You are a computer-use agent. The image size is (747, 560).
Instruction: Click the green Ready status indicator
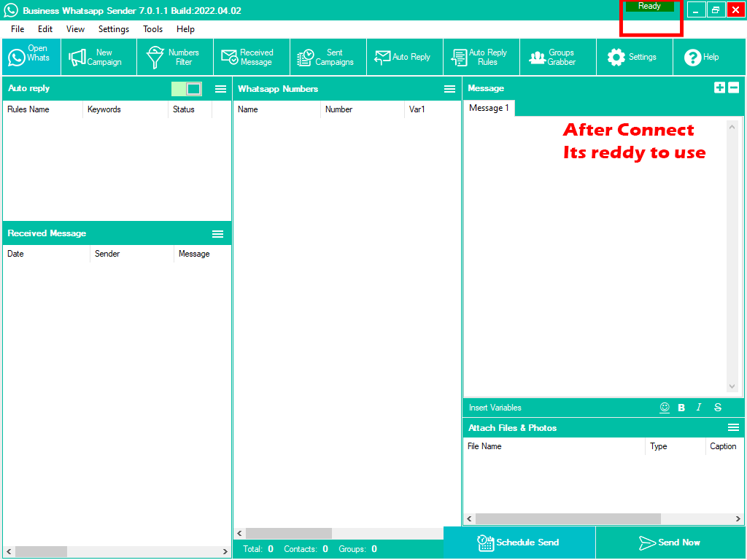pos(649,6)
